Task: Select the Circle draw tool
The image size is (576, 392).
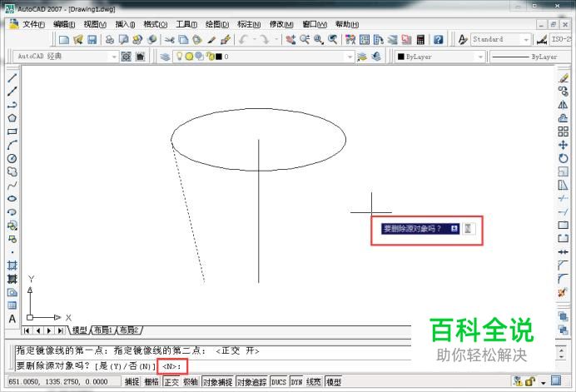Action: [12, 158]
